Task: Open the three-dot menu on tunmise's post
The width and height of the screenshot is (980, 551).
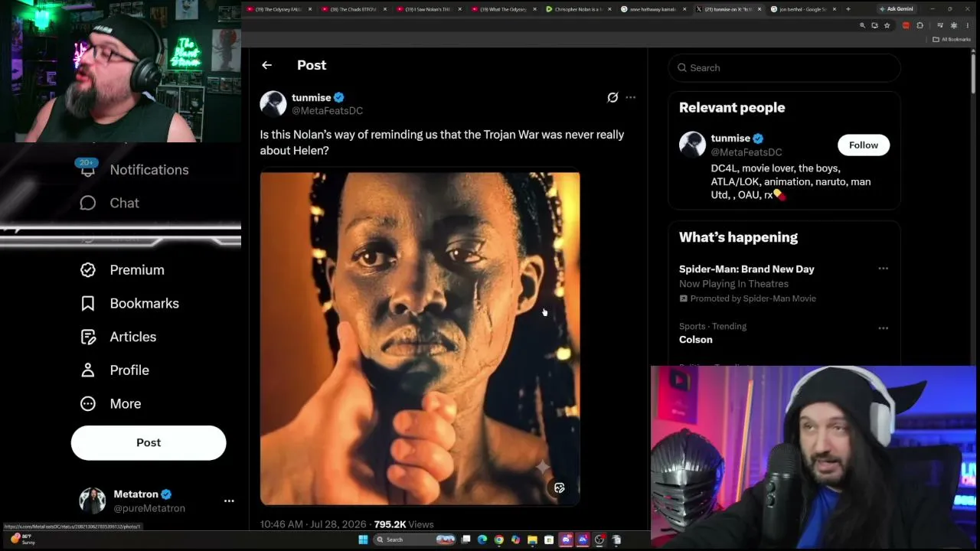Action: [x=631, y=97]
